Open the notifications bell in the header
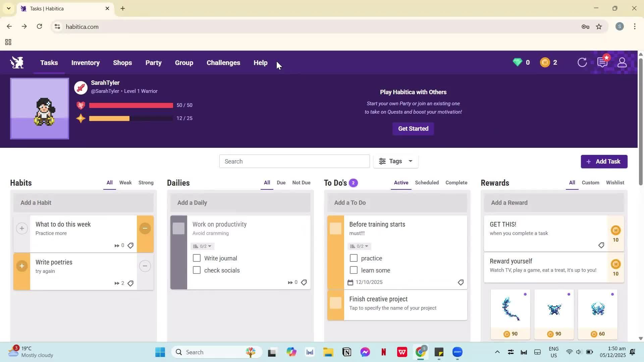 pyautogui.click(x=602, y=62)
